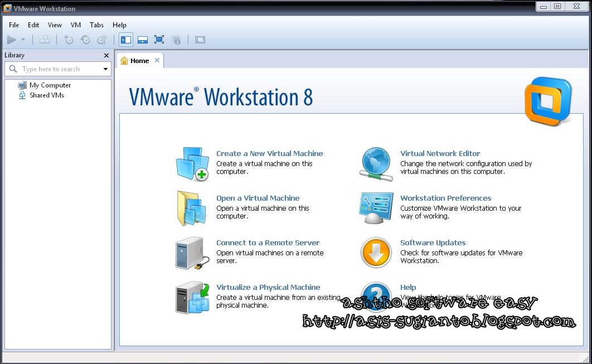Click the orange download arrow updates icon
The height and width of the screenshot is (364, 592).
tap(376, 253)
